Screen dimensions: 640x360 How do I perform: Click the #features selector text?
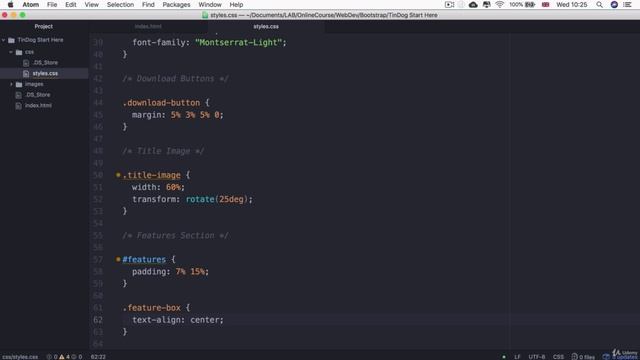144,260
